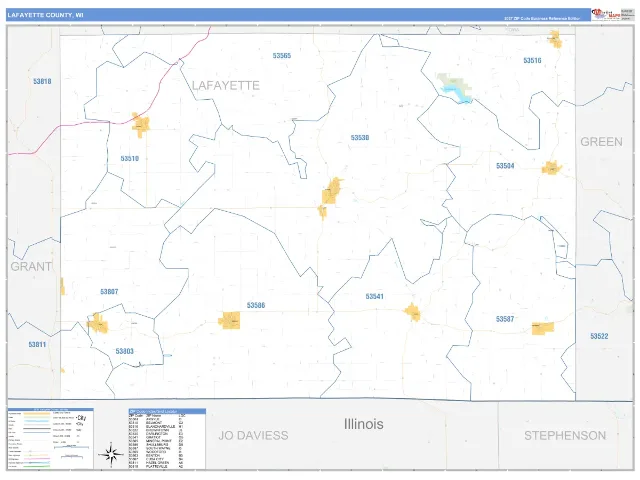Click the yellow city area above 53803

(98, 323)
